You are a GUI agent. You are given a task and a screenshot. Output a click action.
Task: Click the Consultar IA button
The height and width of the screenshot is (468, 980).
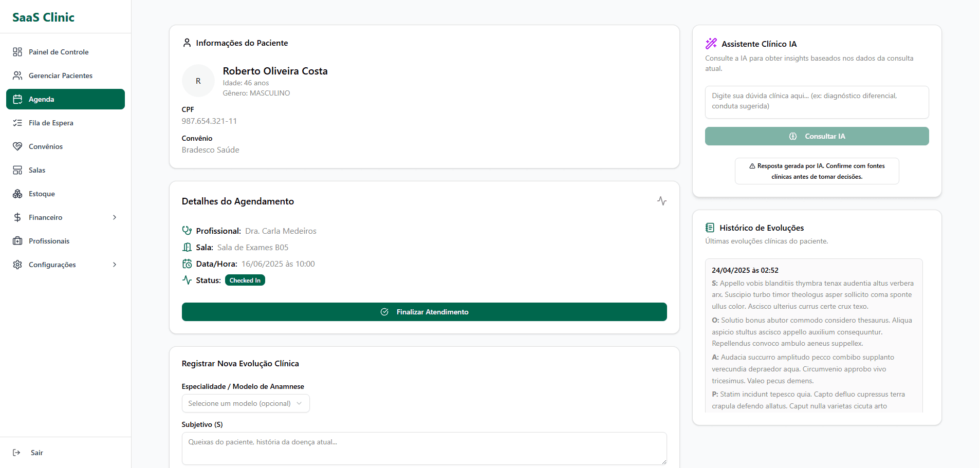[816, 136]
